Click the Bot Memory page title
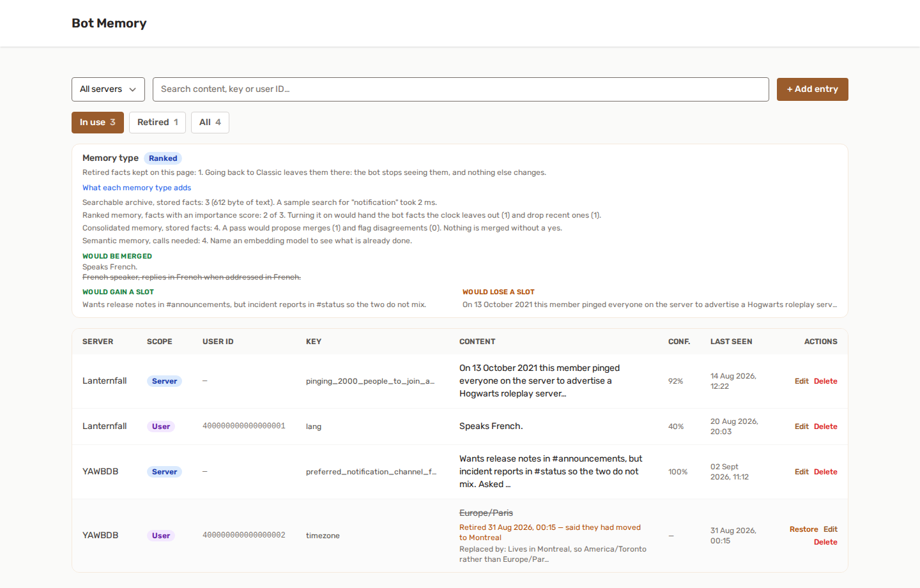 [109, 23]
